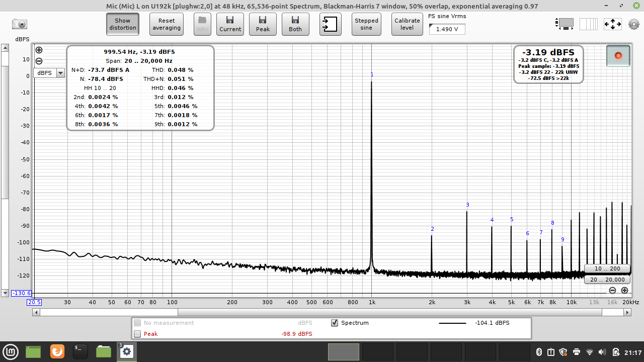Click the Spectrum legend black line sample

[452, 323]
